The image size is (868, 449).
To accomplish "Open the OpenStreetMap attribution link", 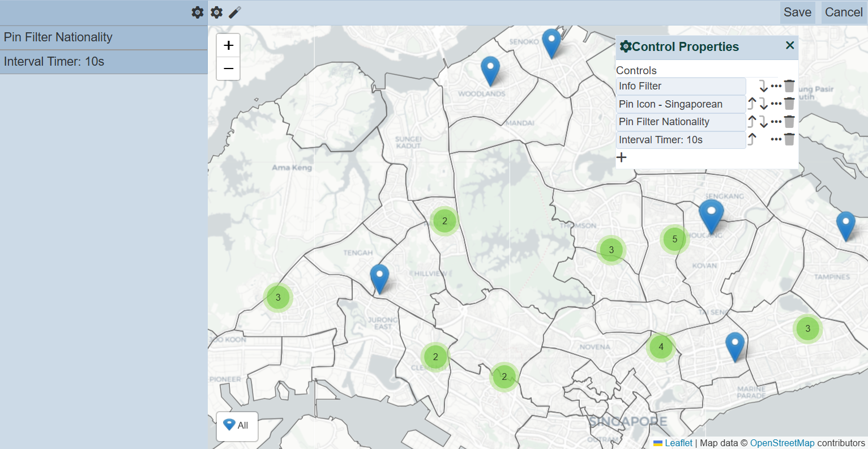I will pyautogui.click(x=782, y=443).
